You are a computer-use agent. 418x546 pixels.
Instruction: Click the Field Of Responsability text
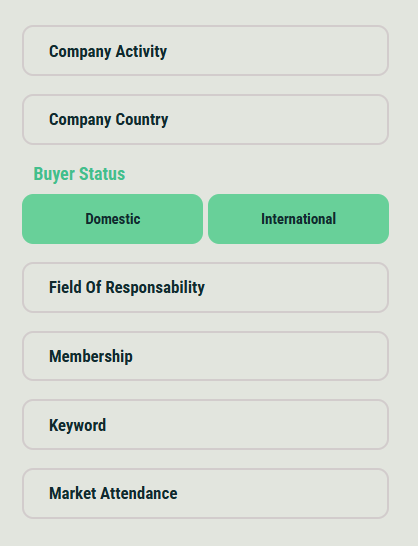127,288
